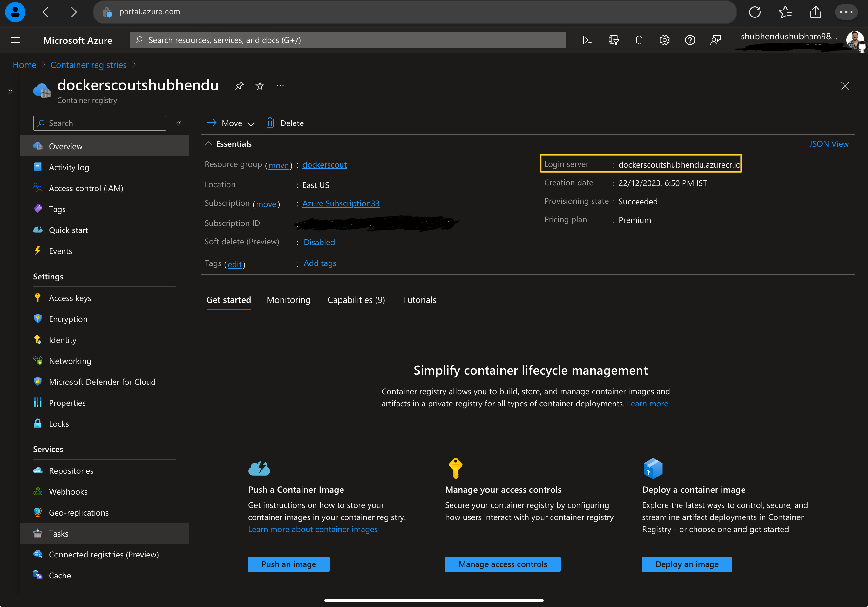
Task: Open Networking settings
Action: coord(104,361)
